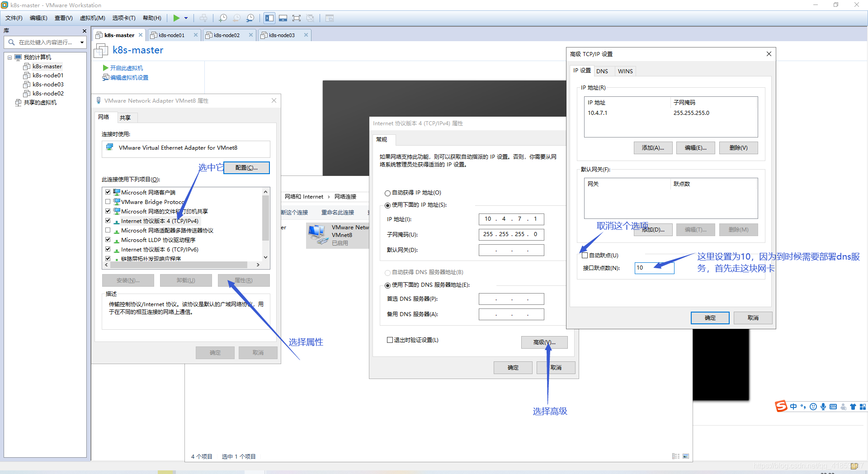Open the snapshot manager wrench-clock icon
The image size is (868, 474).
pos(250,18)
